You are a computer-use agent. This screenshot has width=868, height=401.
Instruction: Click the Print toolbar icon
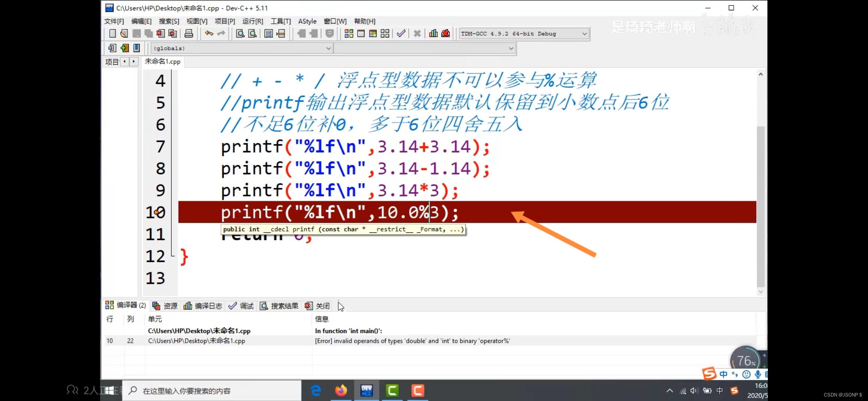click(189, 34)
